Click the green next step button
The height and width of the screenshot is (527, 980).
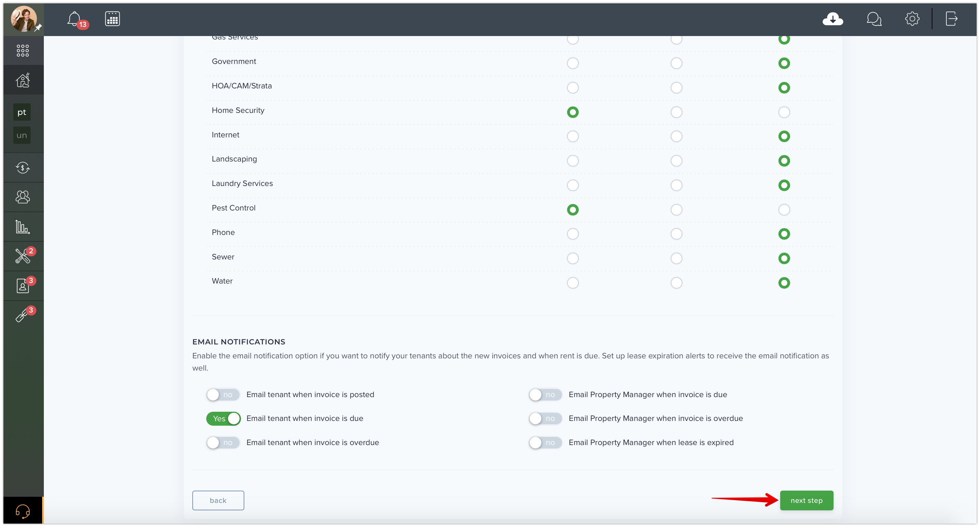[x=806, y=500]
